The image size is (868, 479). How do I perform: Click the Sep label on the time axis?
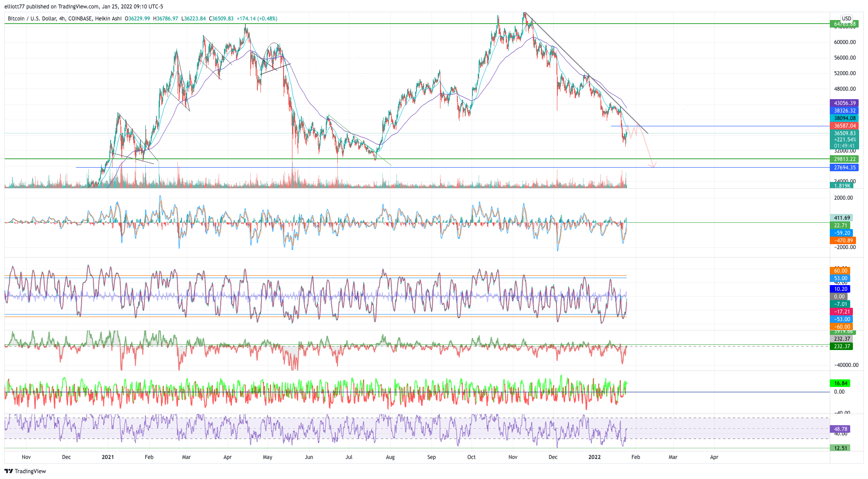coord(432,457)
